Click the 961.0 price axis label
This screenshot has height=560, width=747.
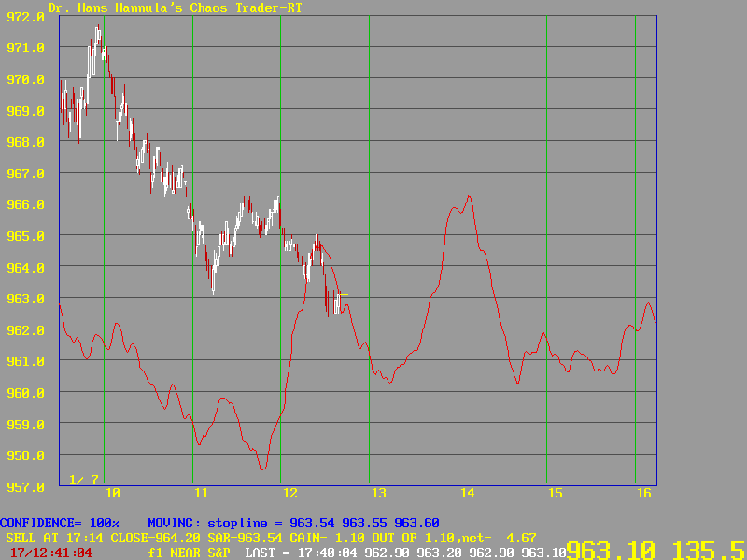point(25,361)
